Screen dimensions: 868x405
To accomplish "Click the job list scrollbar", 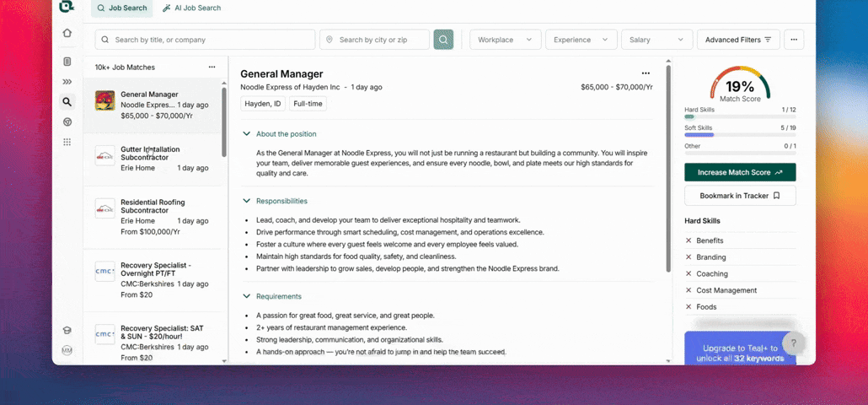I will (x=224, y=121).
